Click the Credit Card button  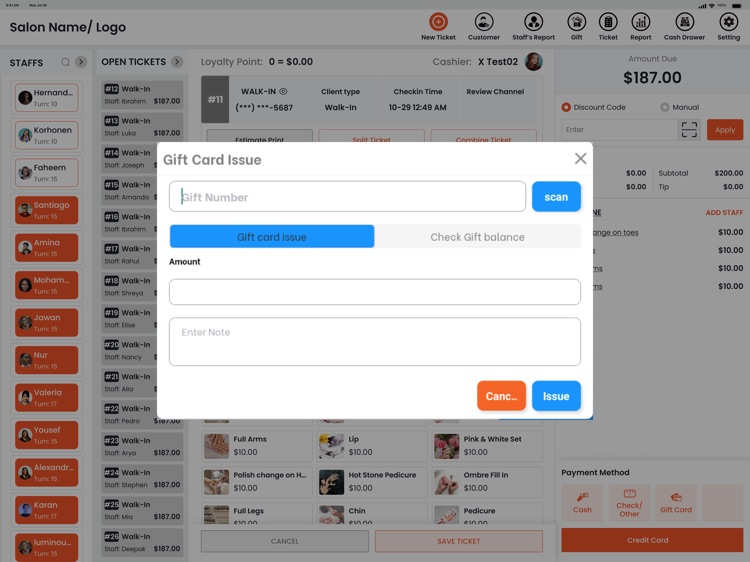click(x=652, y=540)
